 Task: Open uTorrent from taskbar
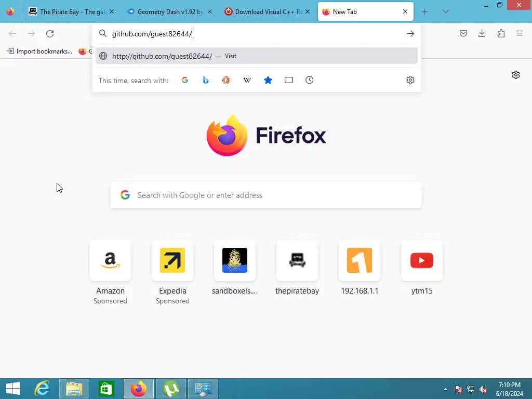170,389
